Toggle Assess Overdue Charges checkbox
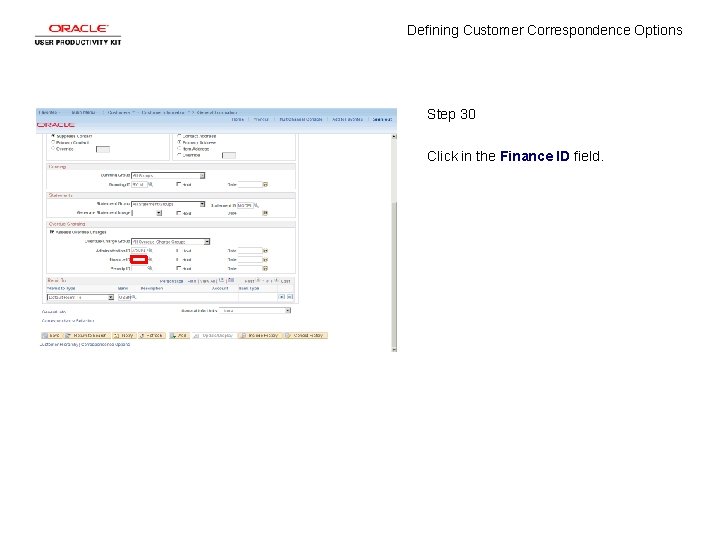The height and width of the screenshot is (540, 720). [x=51, y=232]
